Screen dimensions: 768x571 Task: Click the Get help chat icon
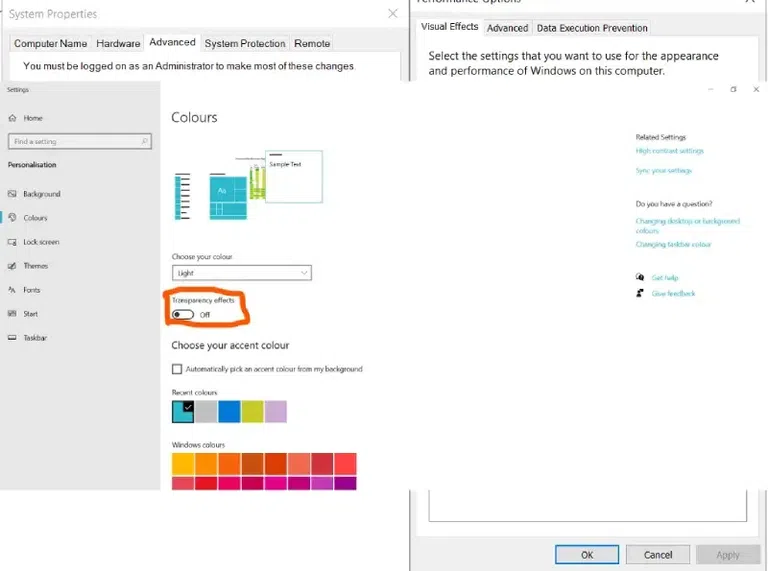point(640,277)
